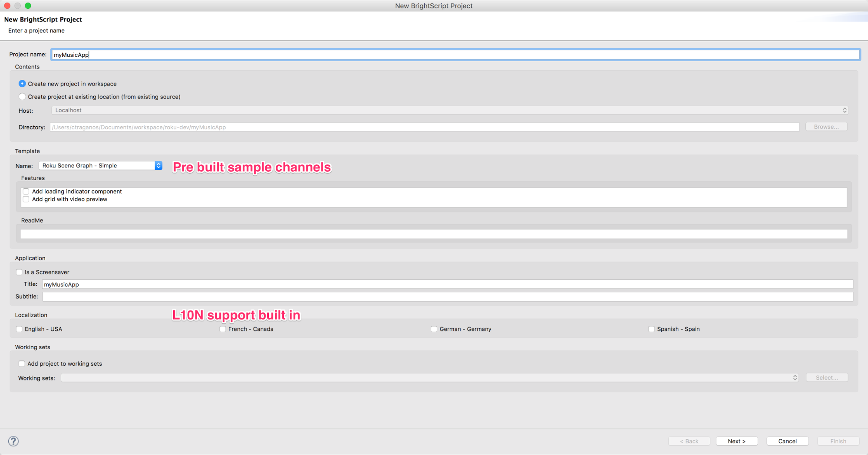The image size is (868, 455).
Task: Toggle the 'Is a Screensaver' checkbox
Action: click(x=19, y=272)
